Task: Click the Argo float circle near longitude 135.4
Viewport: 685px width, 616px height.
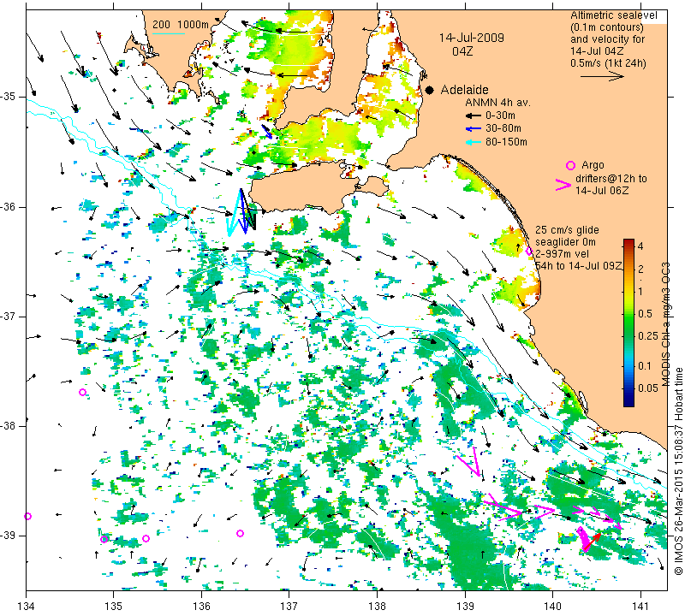Action: [x=146, y=538]
